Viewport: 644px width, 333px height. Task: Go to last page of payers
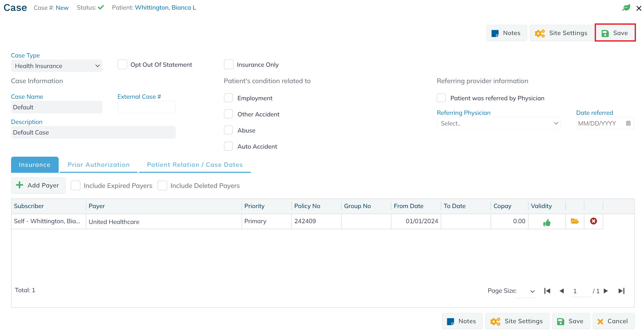[x=621, y=291]
